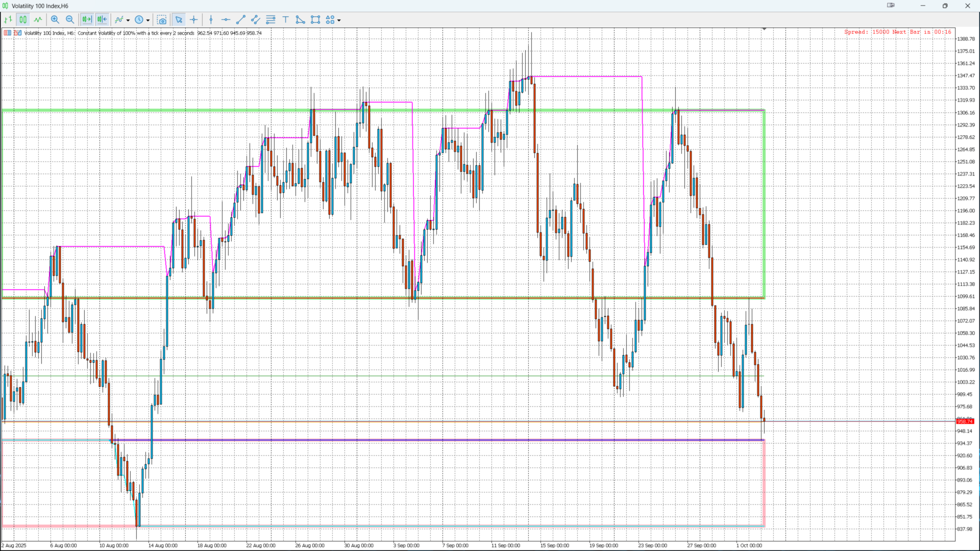980x551 pixels.
Task: Select the Fibonacci retracement tool
Action: (271, 19)
